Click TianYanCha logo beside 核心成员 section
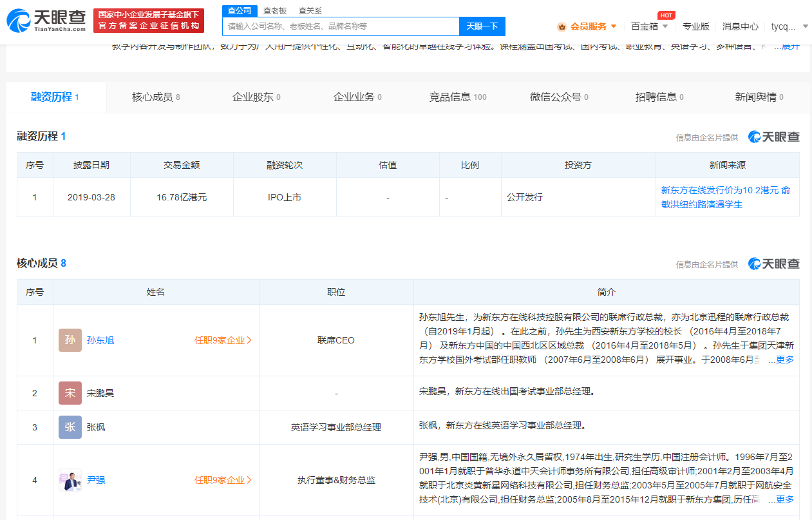The image size is (812, 520). (x=773, y=264)
